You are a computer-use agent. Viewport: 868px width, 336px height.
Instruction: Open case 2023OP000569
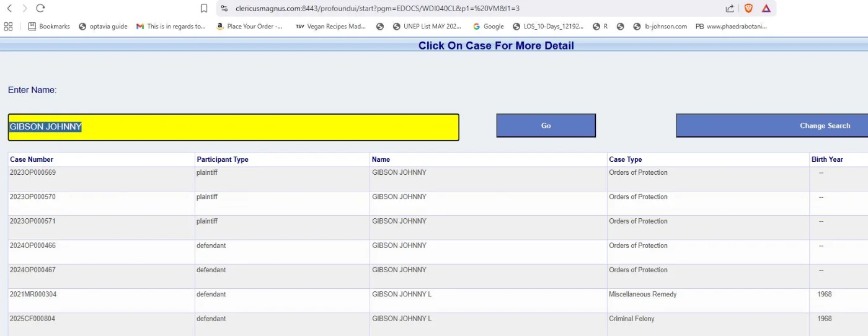click(33, 172)
